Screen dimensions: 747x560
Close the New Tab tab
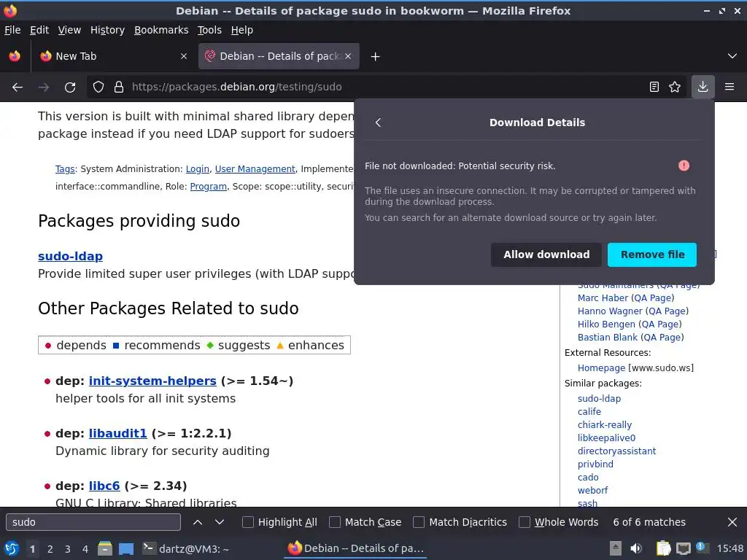(184, 56)
